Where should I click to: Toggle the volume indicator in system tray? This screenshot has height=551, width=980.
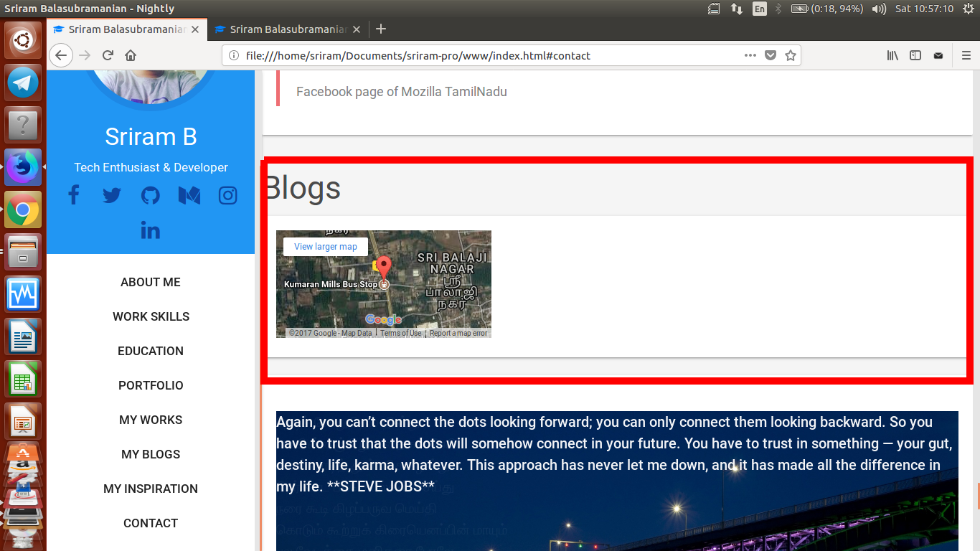(x=880, y=8)
